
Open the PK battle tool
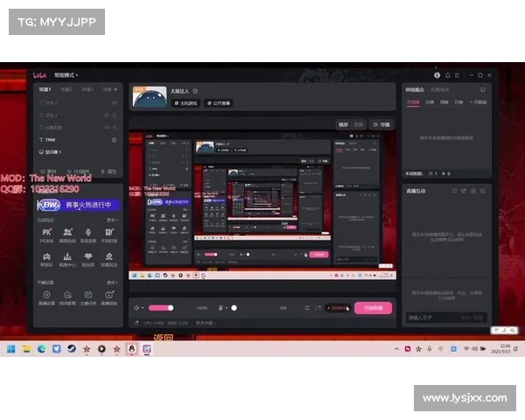tap(46, 233)
